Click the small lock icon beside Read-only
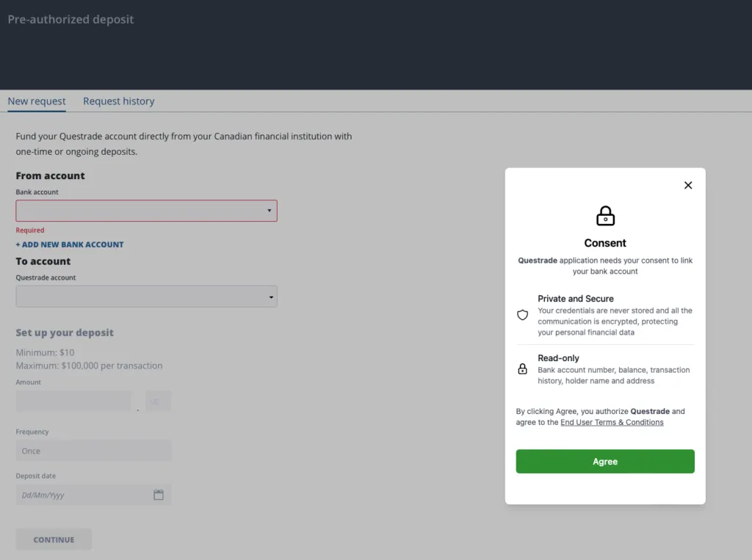Image resolution: width=752 pixels, height=560 pixels. [522, 368]
